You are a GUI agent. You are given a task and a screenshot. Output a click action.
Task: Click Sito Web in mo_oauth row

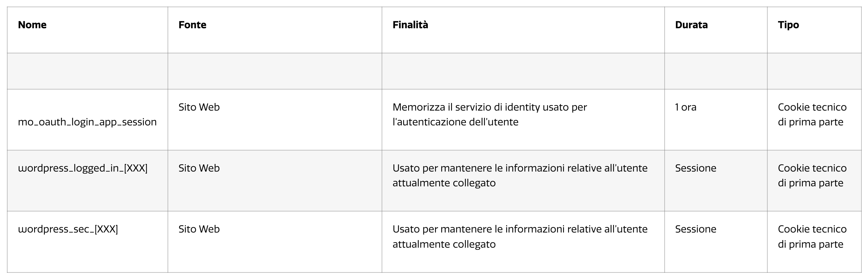click(x=199, y=107)
